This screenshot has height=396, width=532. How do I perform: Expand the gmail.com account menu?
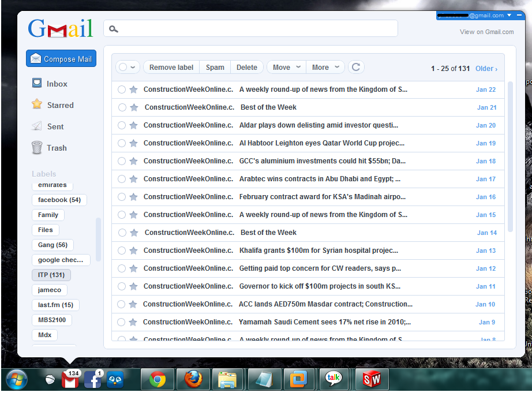[509, 15]
